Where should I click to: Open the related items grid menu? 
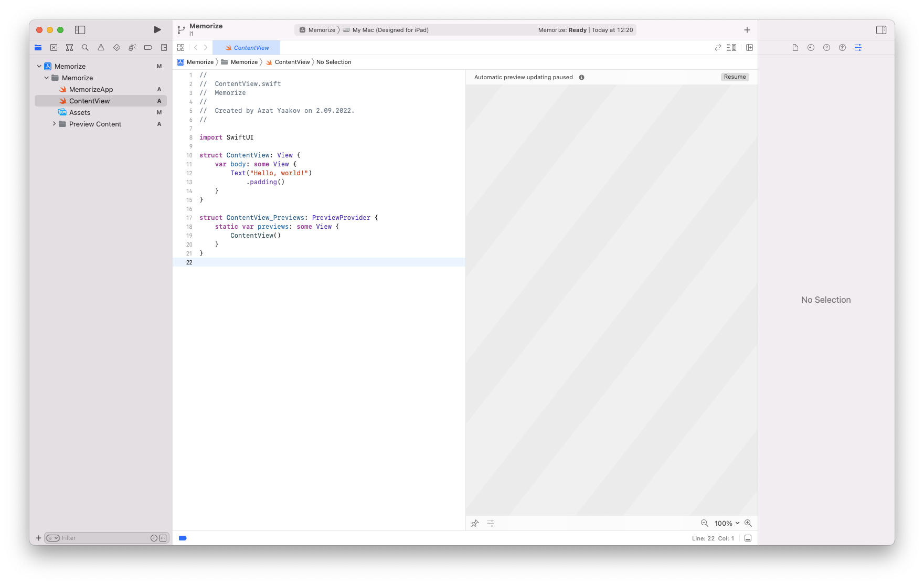pos(180,48)
